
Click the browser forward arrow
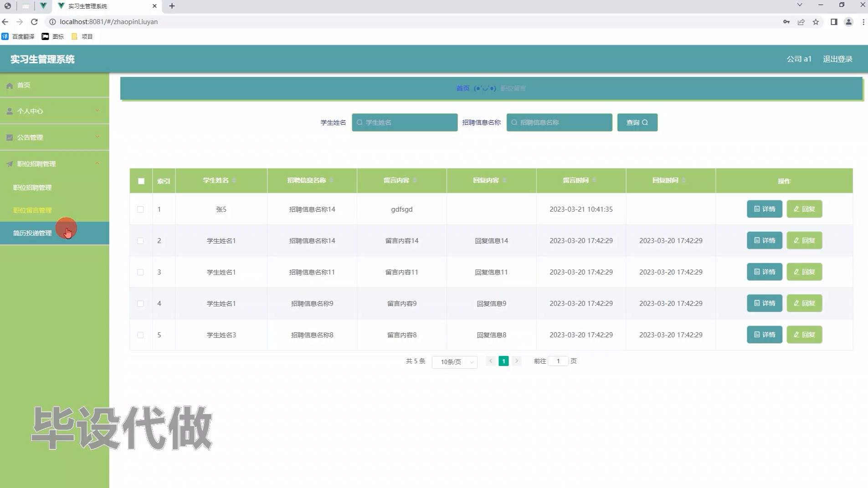point(20,22)
